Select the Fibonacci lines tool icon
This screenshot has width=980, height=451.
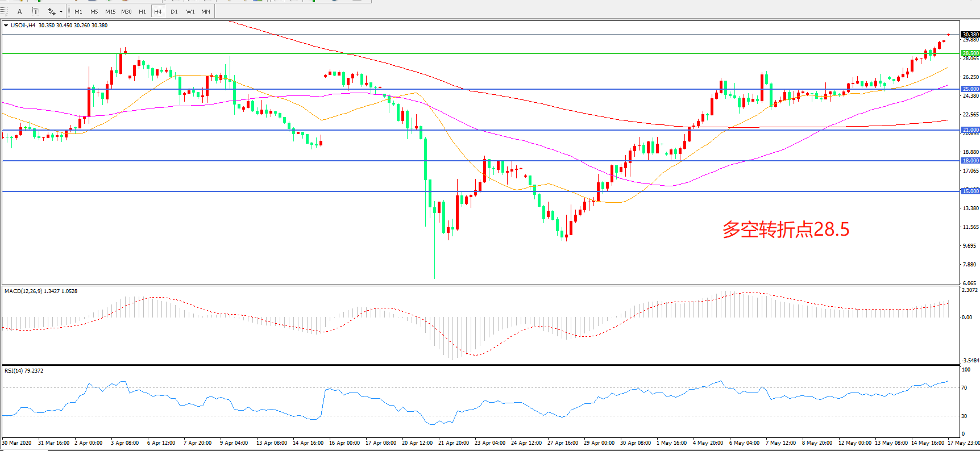click(5, 11)
